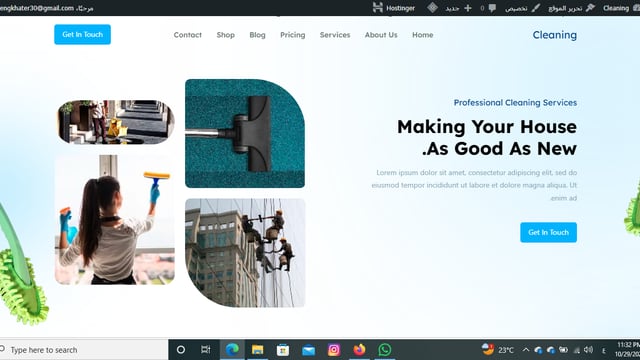Click the first OneDrive cloud tray icon
The width and height of the screenshot is (640, 360).
538,350
